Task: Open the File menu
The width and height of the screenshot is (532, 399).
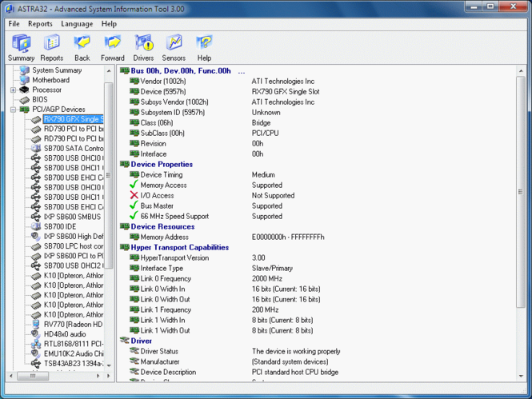Action: tap(14, 24)
